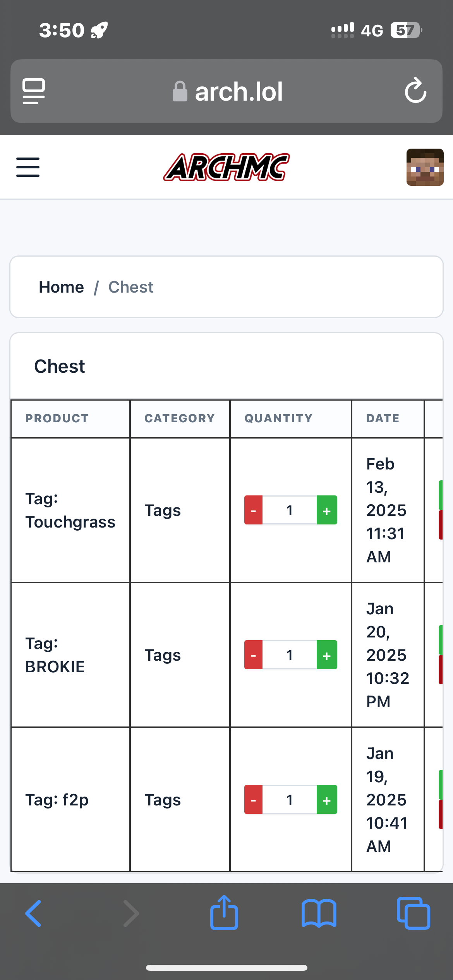Decrease Tag: BROKIE quantity with minus
453x980 pixels.
click(253, 655)
